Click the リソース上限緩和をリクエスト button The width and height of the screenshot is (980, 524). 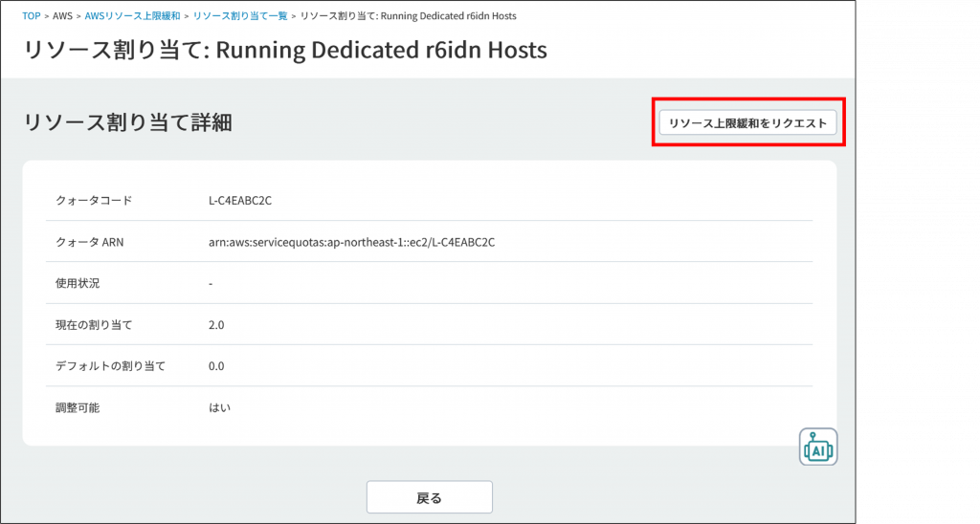pyautogui.click(x=747, y=123)
